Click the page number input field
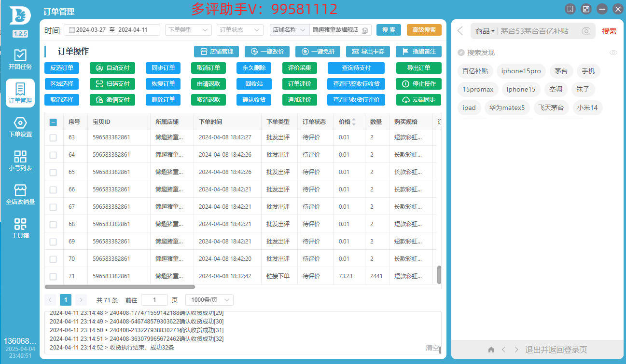 click(154, 300)
